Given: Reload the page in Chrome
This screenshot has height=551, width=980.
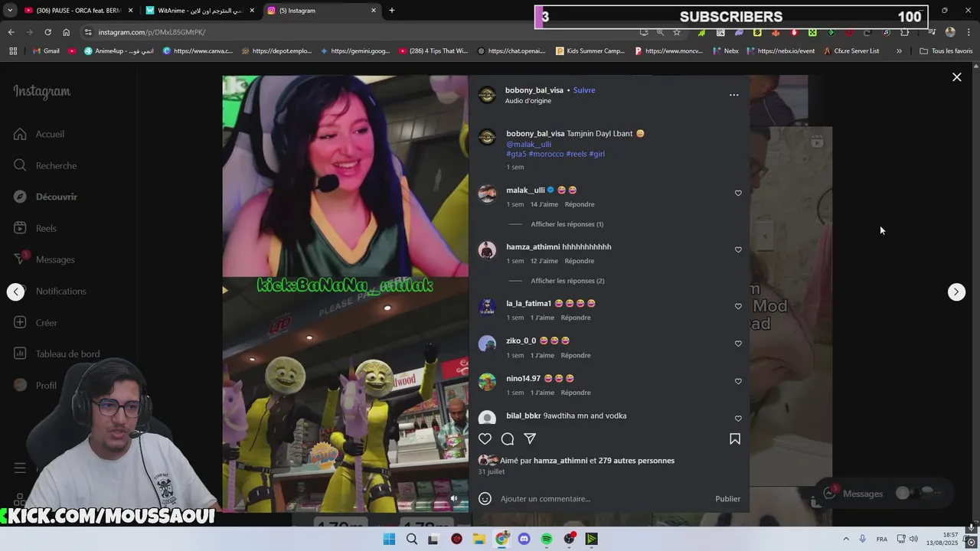Looking at the screenshot, I should (47, 32).
